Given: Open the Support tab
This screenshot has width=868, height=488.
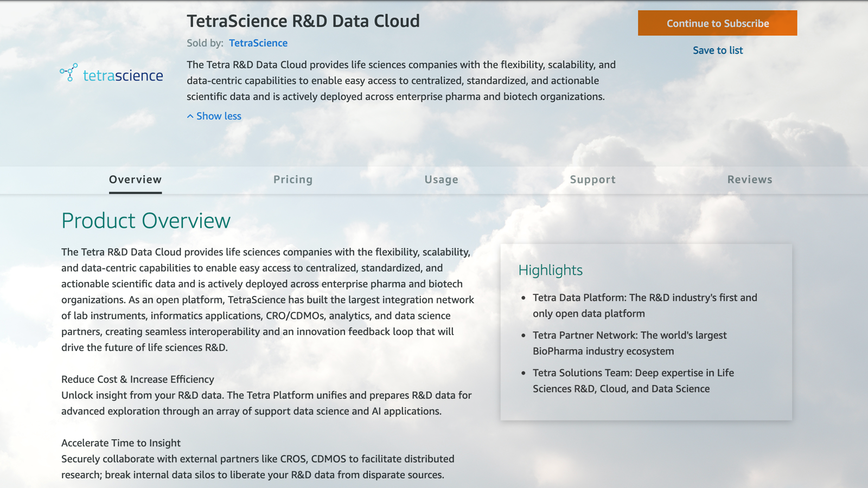Looking at the screenshot, I should pyautogui.click(x=592, y=179).
